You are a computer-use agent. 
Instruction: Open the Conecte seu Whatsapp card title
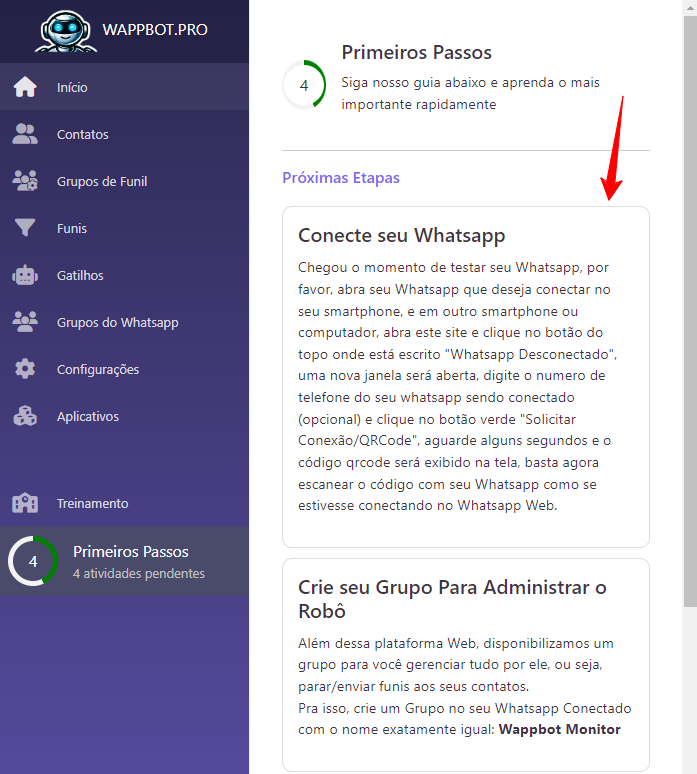tap(401, 235)
